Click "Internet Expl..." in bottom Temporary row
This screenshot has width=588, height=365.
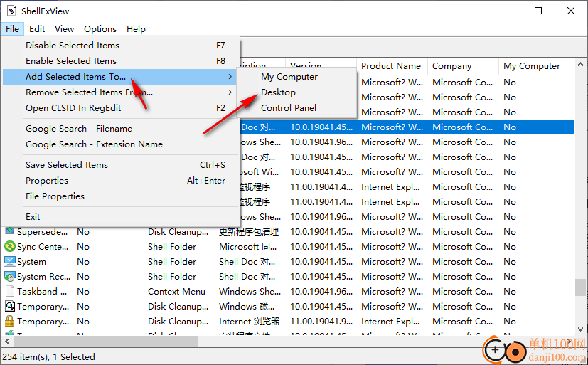(390, 322)
